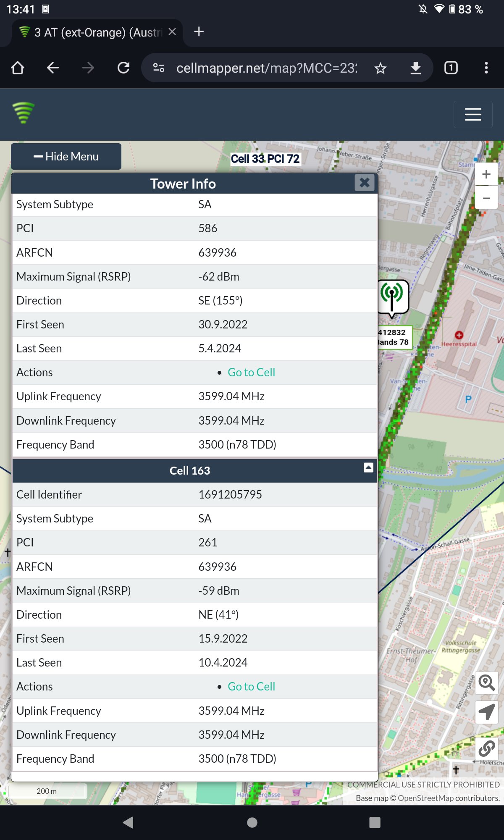This screenshot has width=504, height=840.
Task: Close the Tower Info panel
Action: pos(365,182)
